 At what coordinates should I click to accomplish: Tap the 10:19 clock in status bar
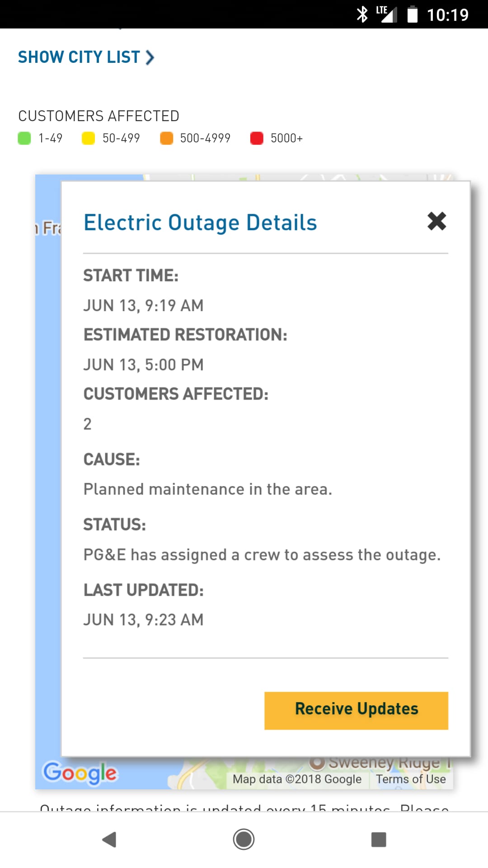[448, 15]
